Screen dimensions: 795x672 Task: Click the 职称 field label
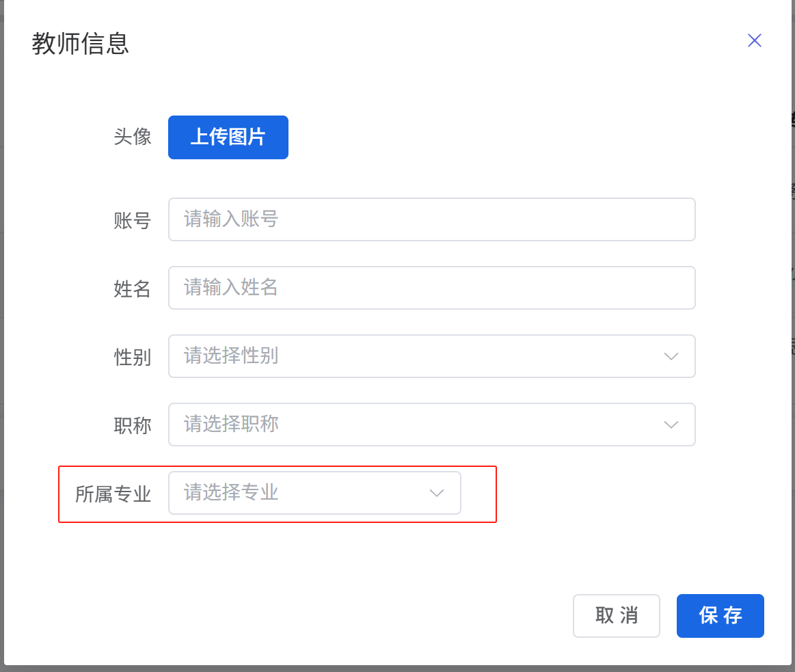coord(132,425)
